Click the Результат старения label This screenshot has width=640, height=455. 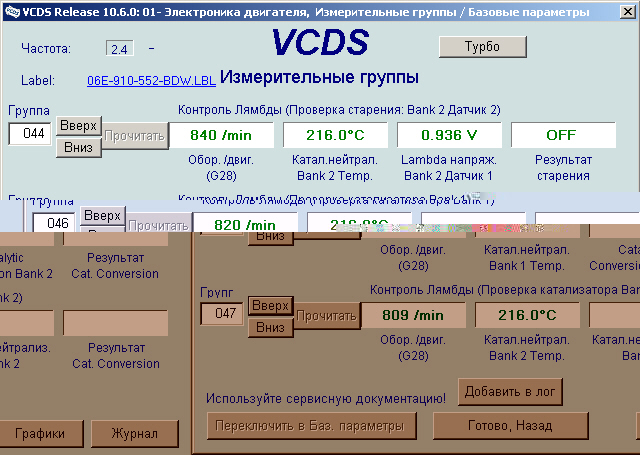[563, 168]
